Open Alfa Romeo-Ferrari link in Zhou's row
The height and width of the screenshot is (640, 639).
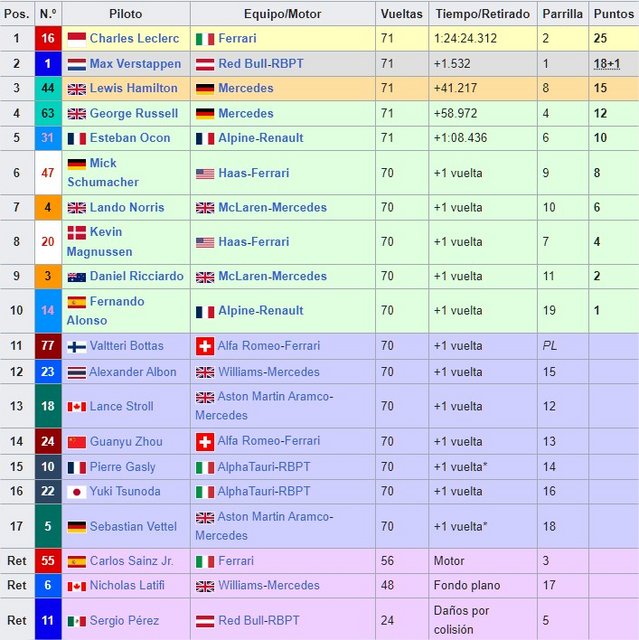coord(268,441)
